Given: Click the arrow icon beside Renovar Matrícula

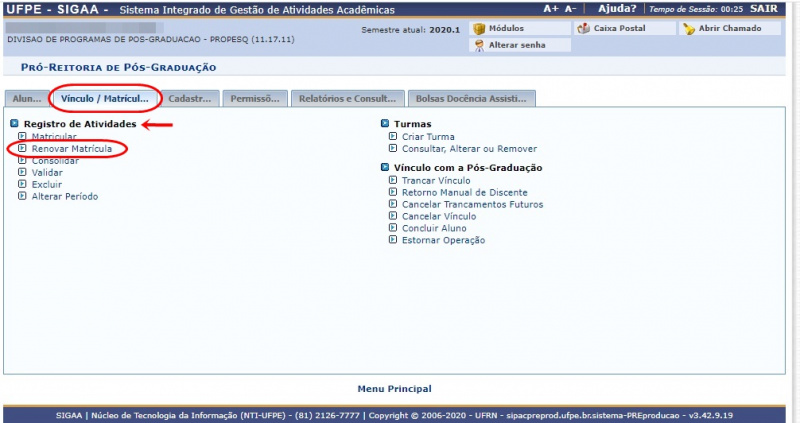Looking at the screenshot, I should (22, 148).
